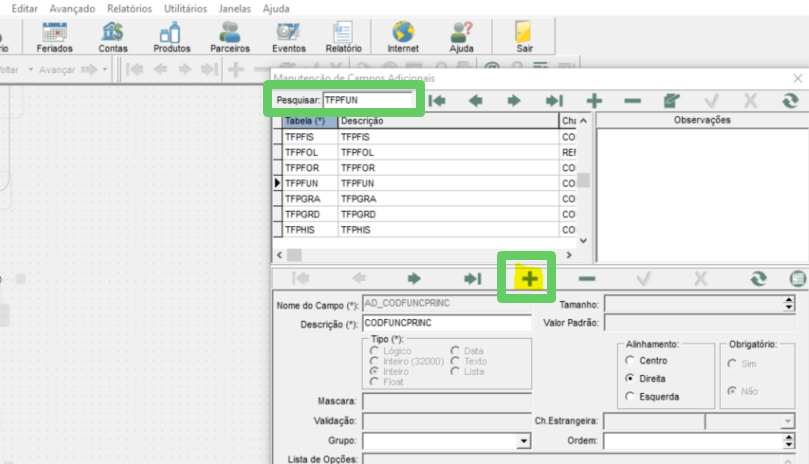This screenshot has width=809, height=464.
Task: Click the Pesquisar input field
Action: 367,100
